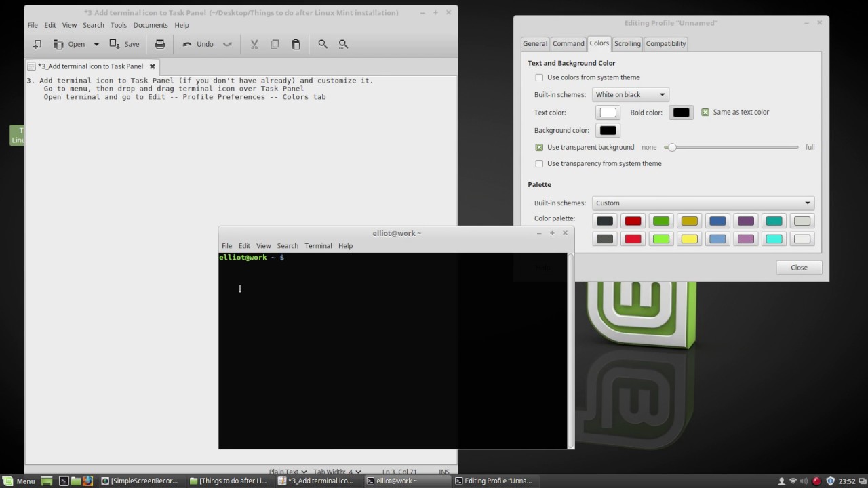This screenshot has width=868, height=488.
Task: Open the White on black schemes dropdown
Action: point(631,94)
